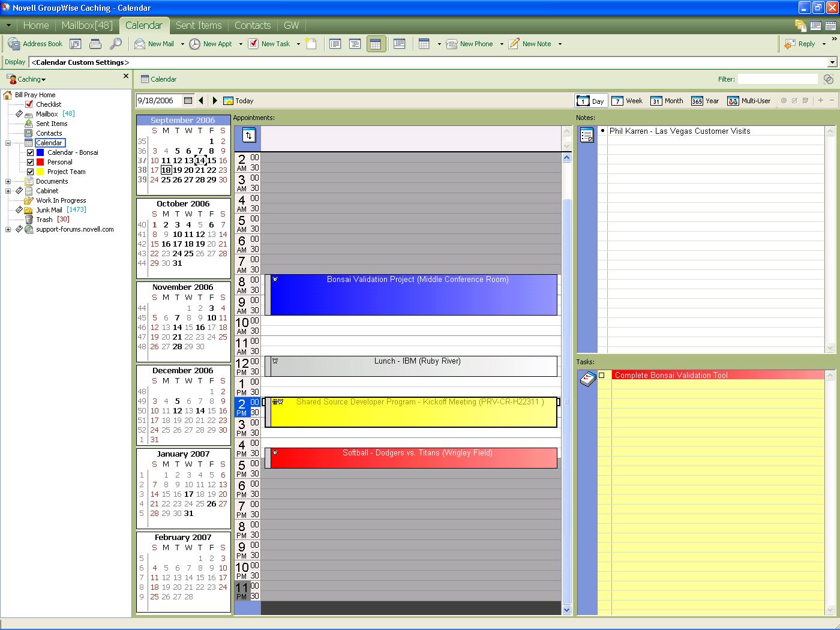Open the Display settings dropdown arrow
840x630 pixels.
[832, 62]
